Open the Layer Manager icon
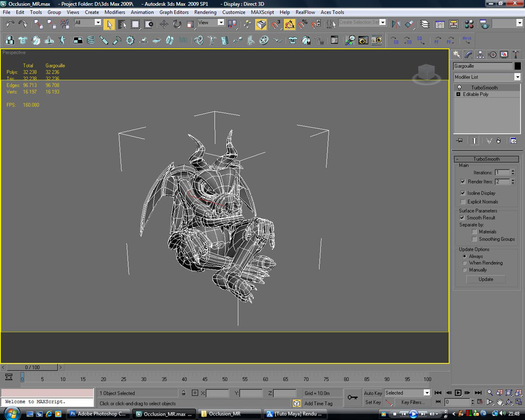Image resolution: width=525 pixels, height=420 pixels. coord(425,24)
